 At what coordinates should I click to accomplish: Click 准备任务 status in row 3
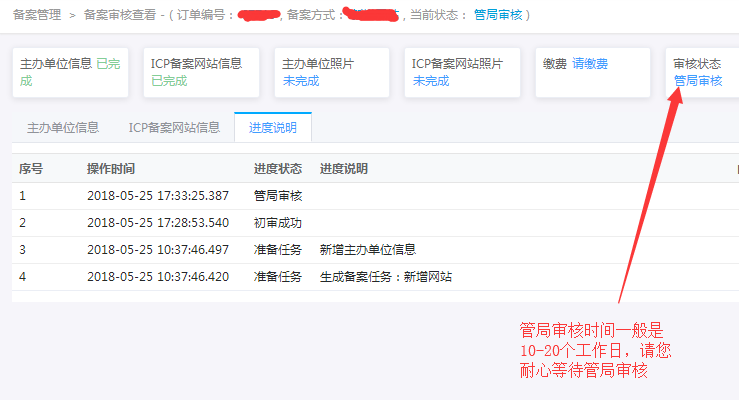click(278, 249)
